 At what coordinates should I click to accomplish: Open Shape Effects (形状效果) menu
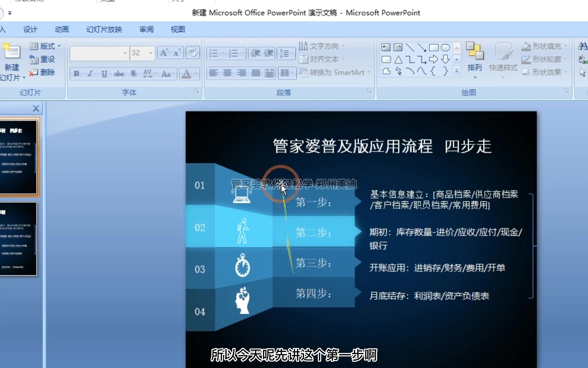[x=544, y=72]
